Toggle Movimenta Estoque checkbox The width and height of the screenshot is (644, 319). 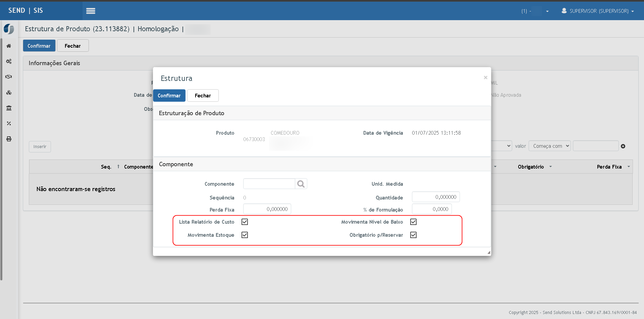point(245,235)
